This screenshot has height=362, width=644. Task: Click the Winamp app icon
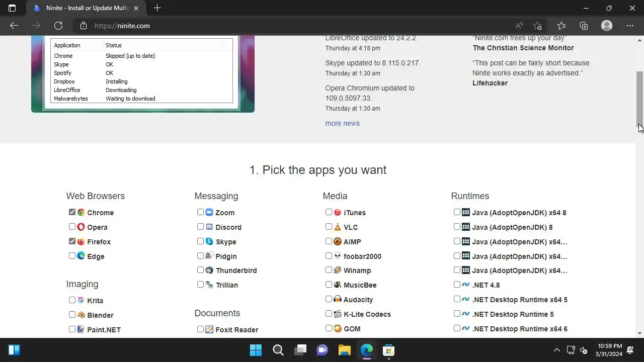coord(338,270)
